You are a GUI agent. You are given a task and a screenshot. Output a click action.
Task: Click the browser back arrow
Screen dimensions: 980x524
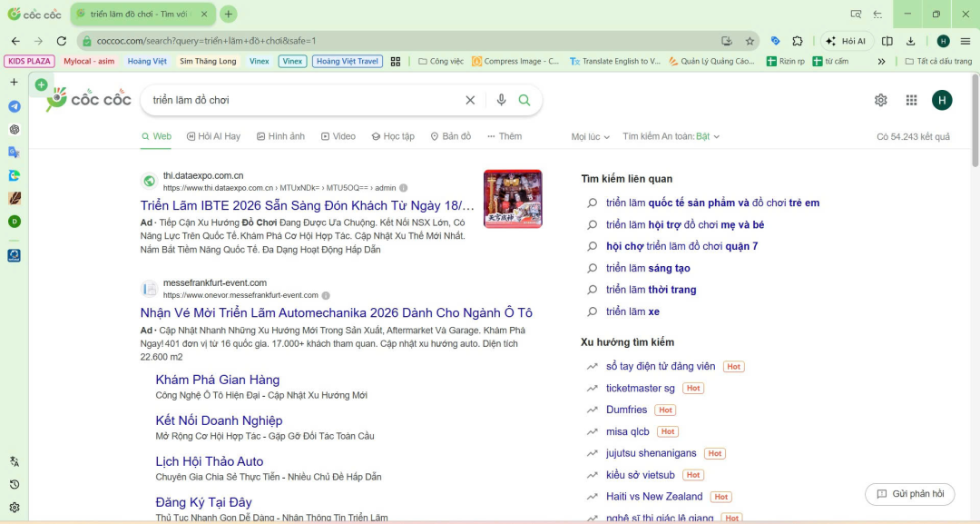click(15, 41)
